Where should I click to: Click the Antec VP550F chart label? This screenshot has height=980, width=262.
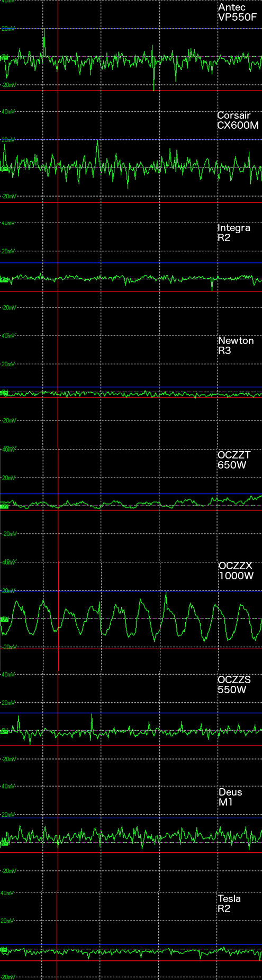(237, 12)
